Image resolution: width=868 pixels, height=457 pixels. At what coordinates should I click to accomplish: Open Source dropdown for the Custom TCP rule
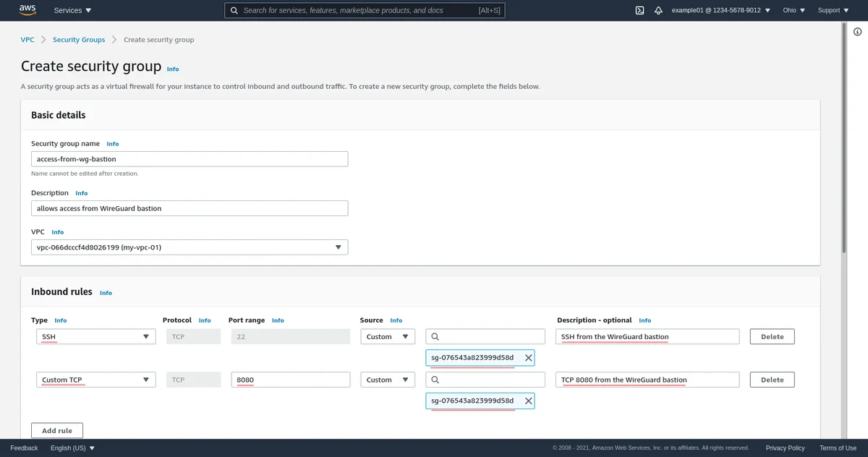pyautogui.click(x=388, y=380)
